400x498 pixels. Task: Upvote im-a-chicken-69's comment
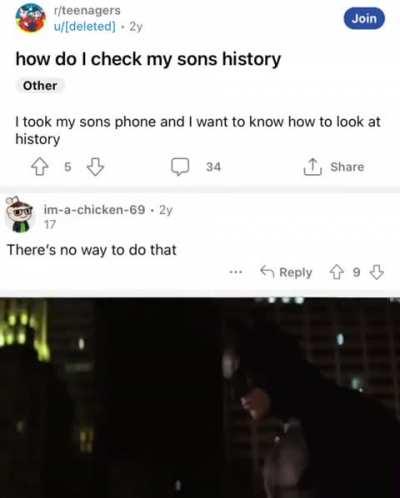[336, 272]
